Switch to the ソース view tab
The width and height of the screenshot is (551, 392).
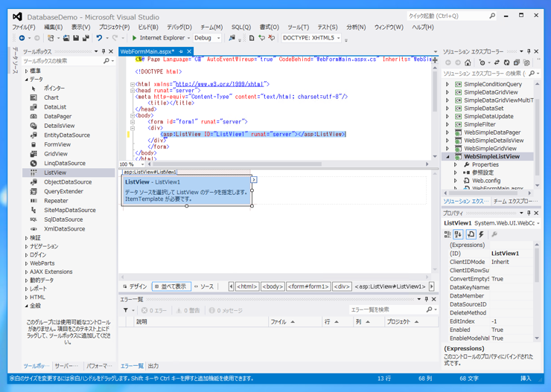[204, 286]
